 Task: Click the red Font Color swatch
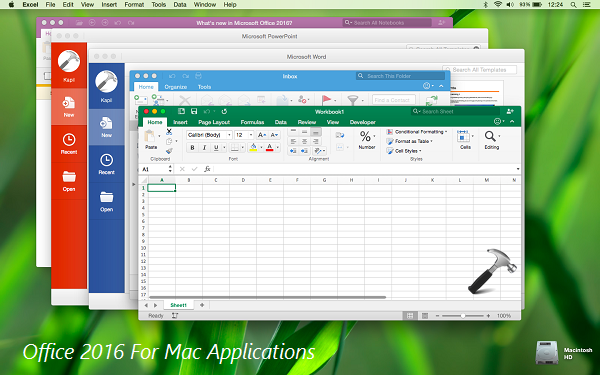(x=269, y=148)
